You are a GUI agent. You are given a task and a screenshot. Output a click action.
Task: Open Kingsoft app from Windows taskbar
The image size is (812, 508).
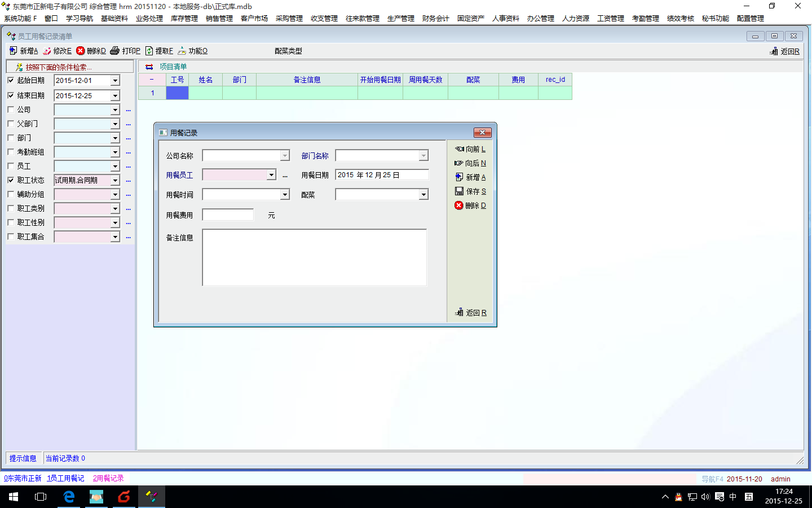[x=124, y=497]
